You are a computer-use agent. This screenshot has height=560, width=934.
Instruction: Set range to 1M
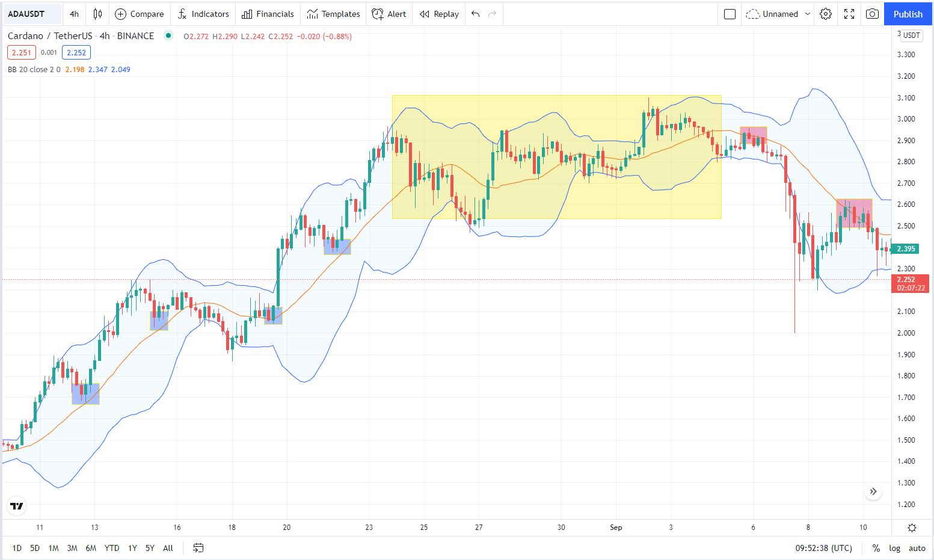54,548
